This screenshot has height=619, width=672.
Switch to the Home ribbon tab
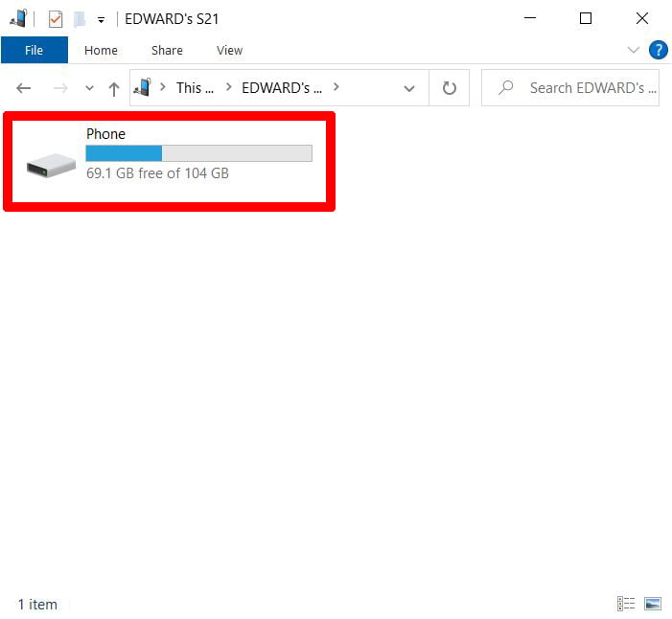102,50
